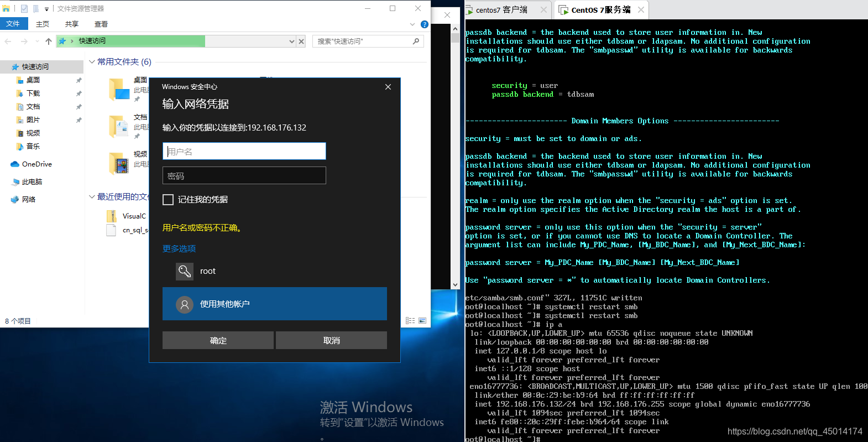Click scrollbar up arrow in background window
Viewport: 868px width, 442px height.
click(455, 28)
